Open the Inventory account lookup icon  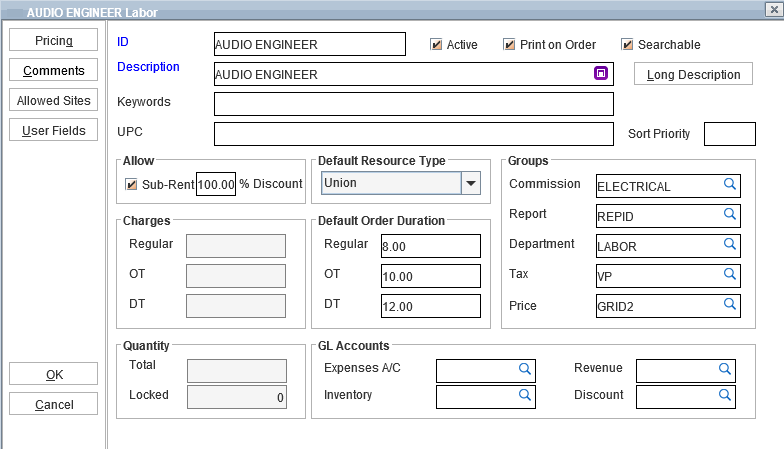[x=525, y=396]
